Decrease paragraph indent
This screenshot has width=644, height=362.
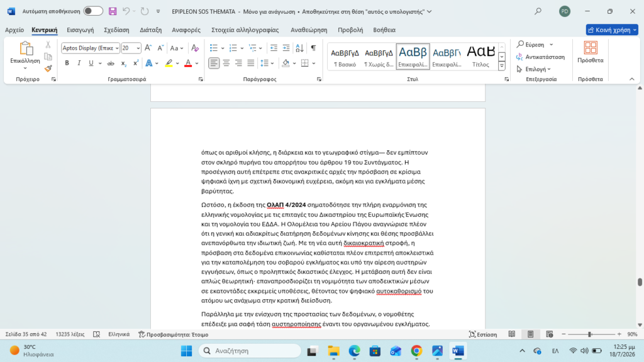(x=274, y=48)
